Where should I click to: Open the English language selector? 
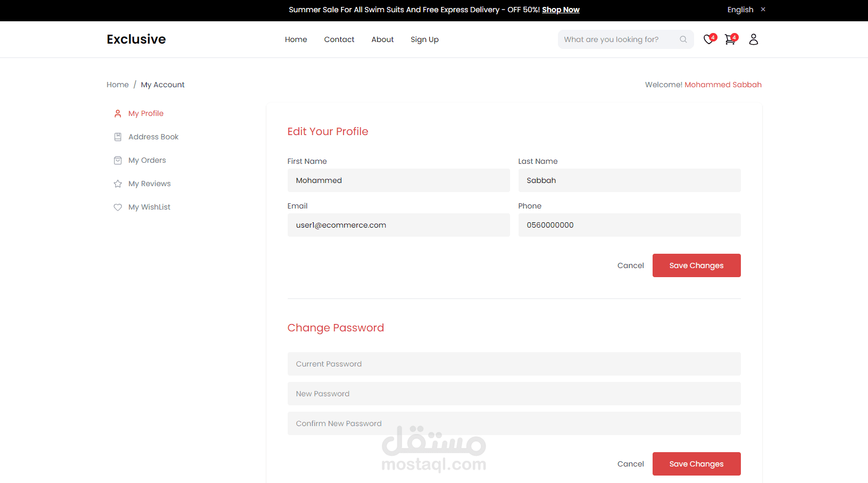pyautogui.click(x=740, y=10)
